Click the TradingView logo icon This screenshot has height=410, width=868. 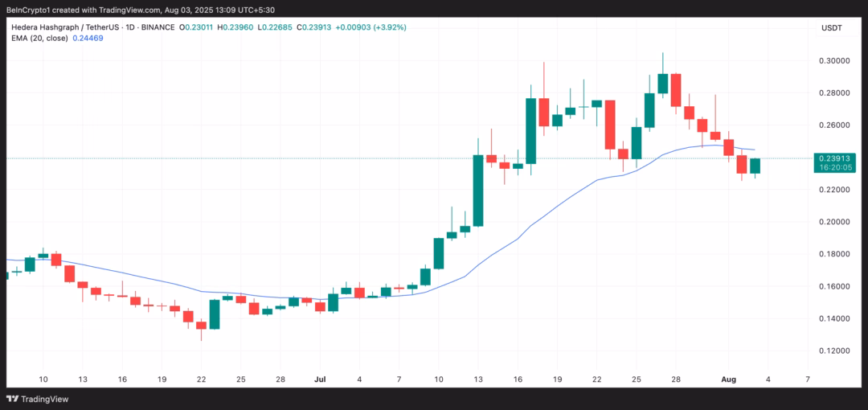14,399
